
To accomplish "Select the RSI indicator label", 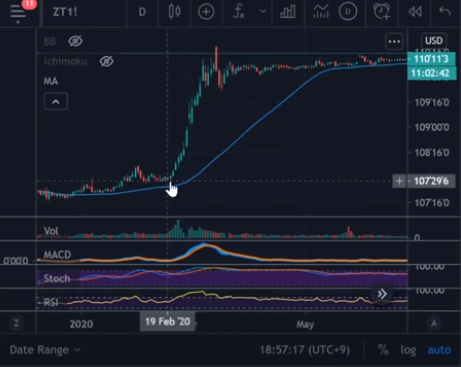I will (x=51, y=302).
